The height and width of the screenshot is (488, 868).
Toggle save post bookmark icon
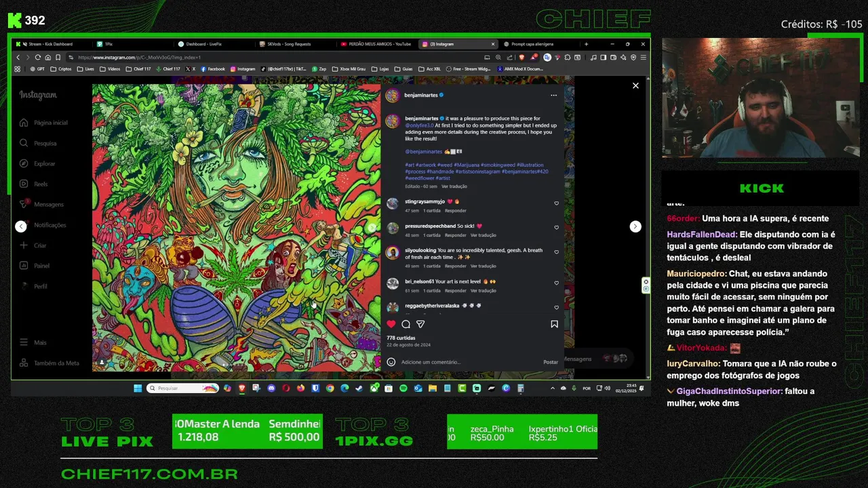tap(554, 324)
